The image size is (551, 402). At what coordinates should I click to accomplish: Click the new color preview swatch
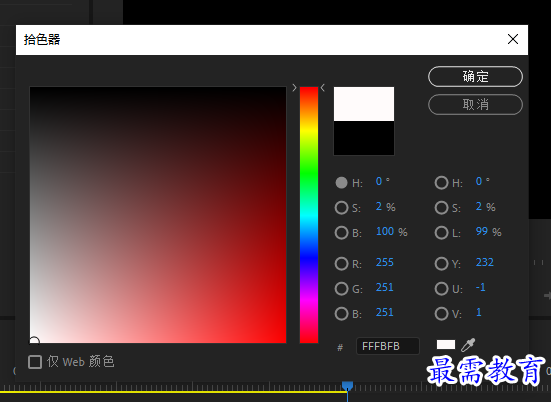tap(364, 104)
